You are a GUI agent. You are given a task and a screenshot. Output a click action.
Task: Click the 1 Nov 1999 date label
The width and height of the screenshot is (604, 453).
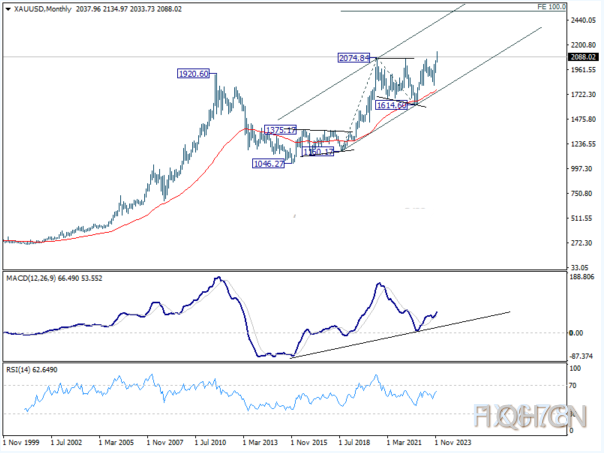[x=21, y=442]
